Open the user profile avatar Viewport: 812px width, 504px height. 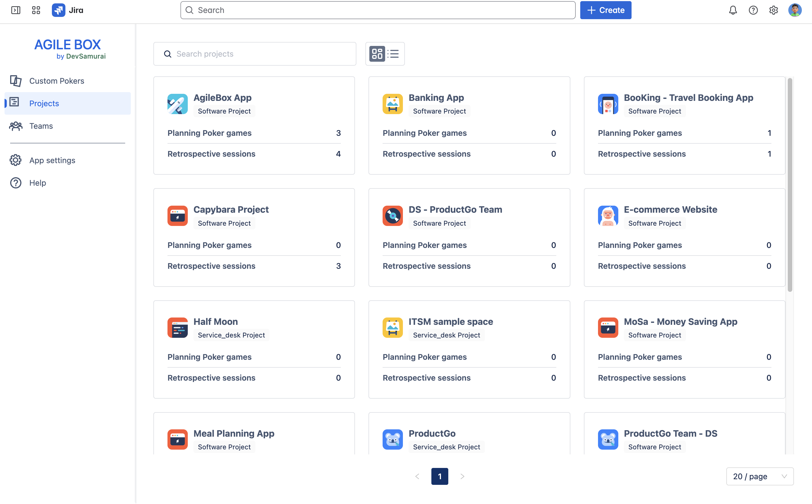tap(795, 10)
